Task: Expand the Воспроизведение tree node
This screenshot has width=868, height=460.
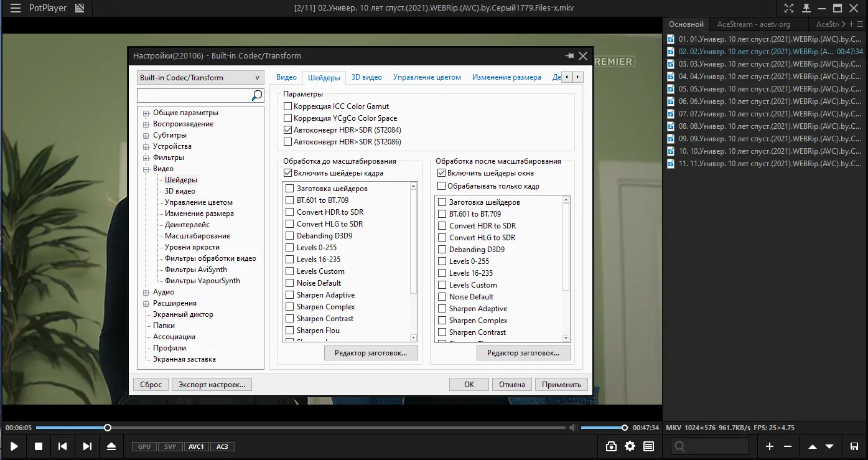Action: tap(146, 124)
